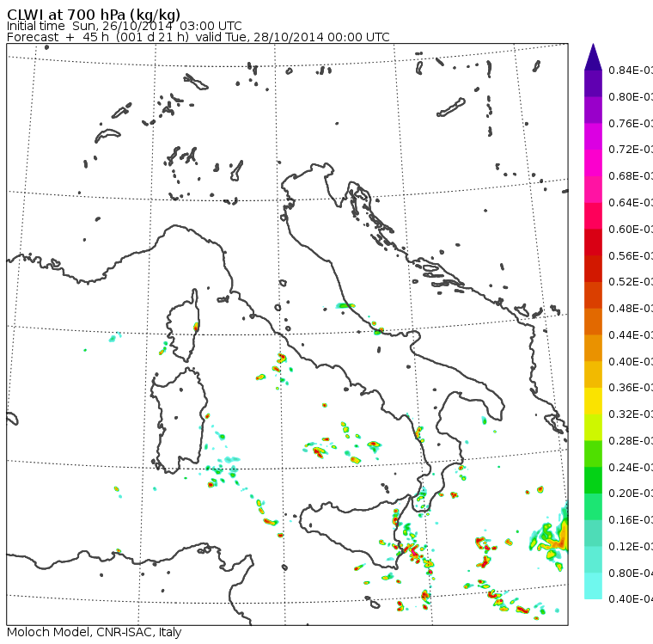Click the 'Initial time Sun, 26/10/2014 03:00 UTC' line
The image size is (653, 644).
click(x=124, y=26)
